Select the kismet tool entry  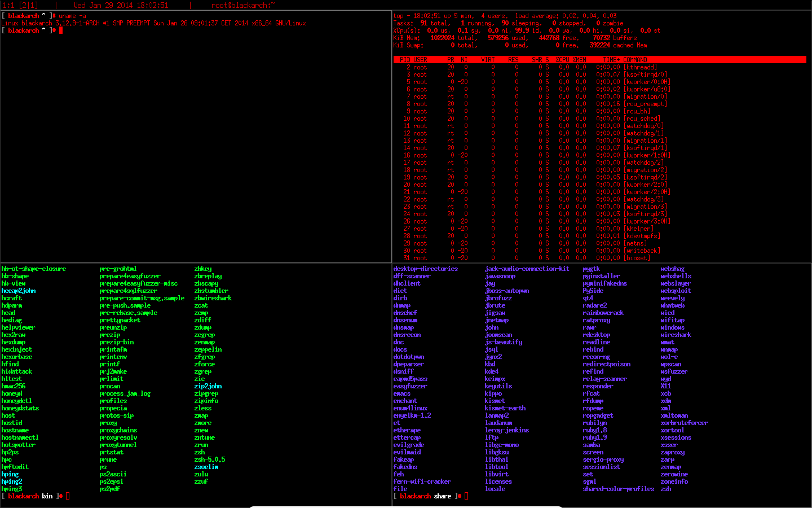(x=495, y=401)
